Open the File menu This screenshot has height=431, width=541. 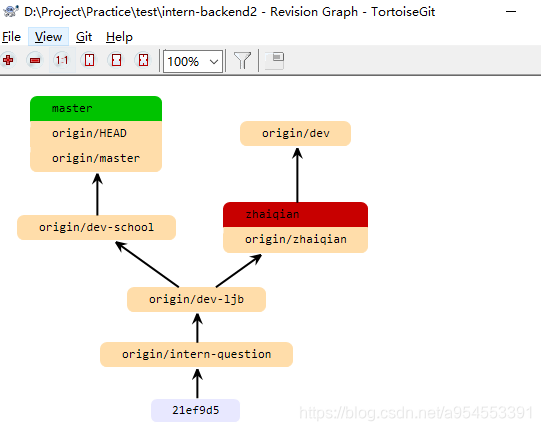(11, 37)
